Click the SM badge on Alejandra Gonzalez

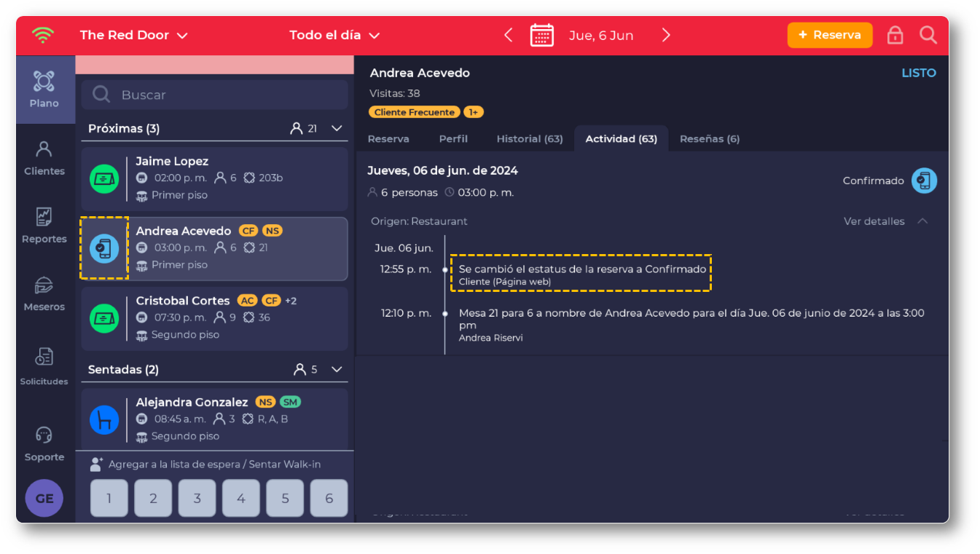291,402
